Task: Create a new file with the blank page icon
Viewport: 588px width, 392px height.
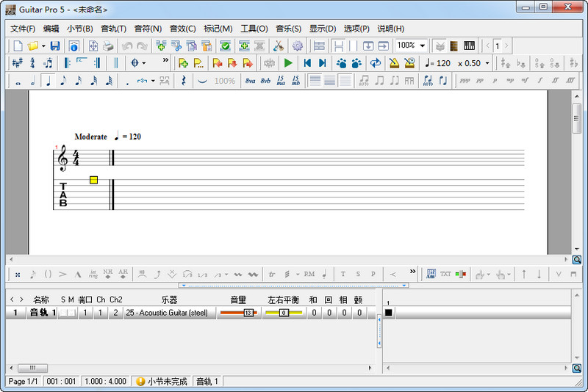Action: pyautogui.click(x=18, y=46)
